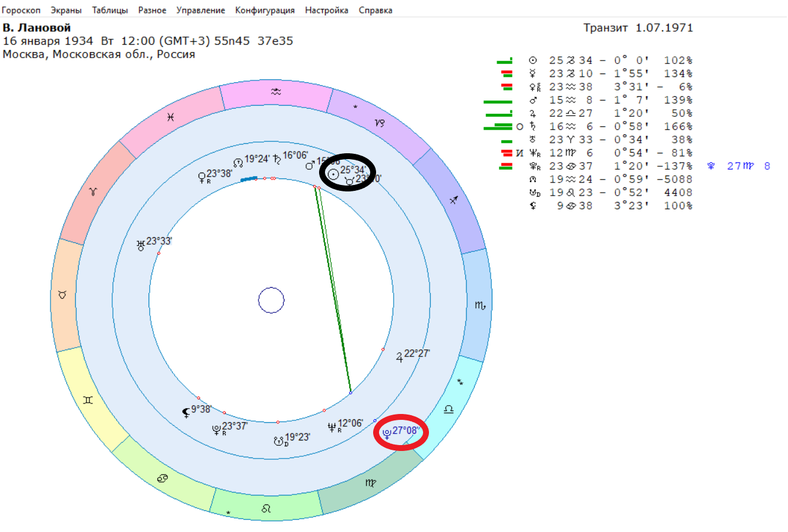Select the Uranus glyph at 23°33'

(x=140, y=245)
